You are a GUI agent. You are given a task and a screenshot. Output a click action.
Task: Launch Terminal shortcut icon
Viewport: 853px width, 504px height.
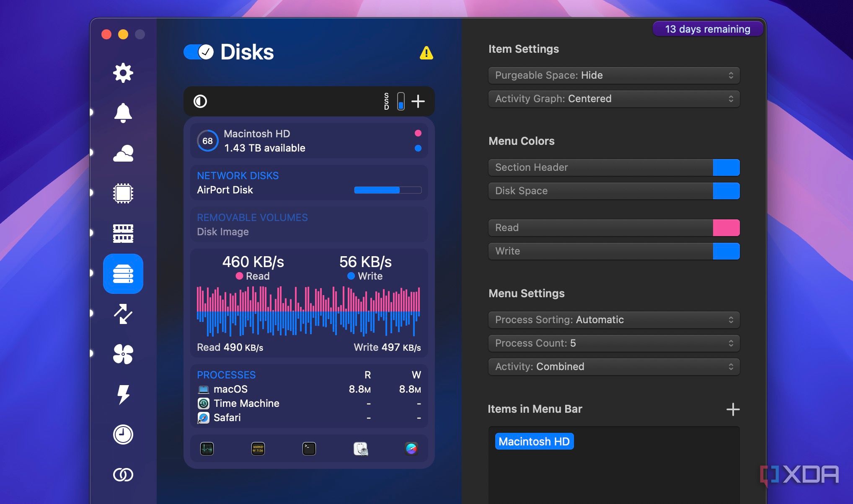[x=309, y=449]
